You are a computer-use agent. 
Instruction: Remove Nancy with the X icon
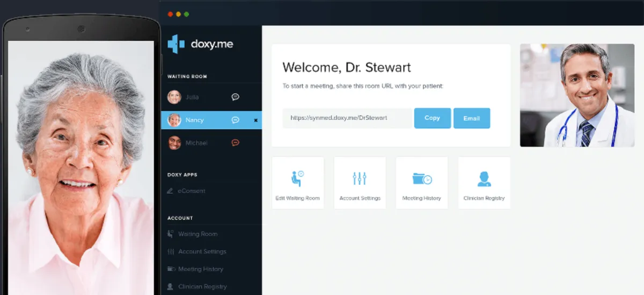tap(255, 120)
